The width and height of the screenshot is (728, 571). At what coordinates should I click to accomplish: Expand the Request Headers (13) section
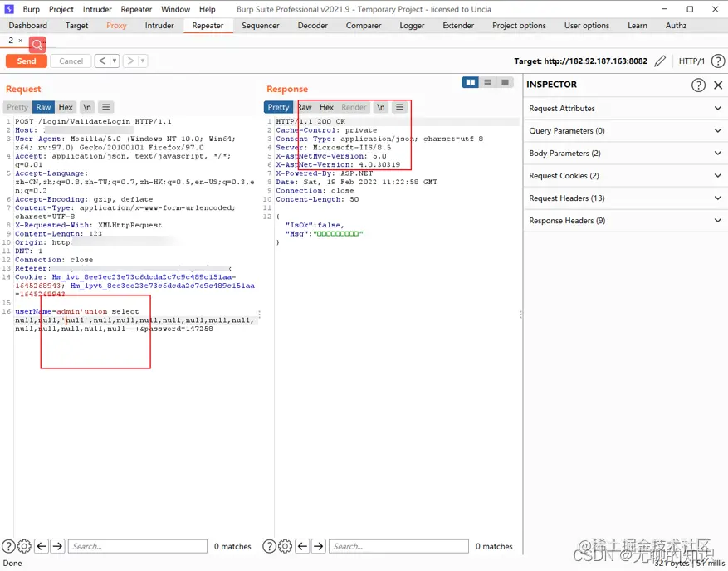pos(625,198)
